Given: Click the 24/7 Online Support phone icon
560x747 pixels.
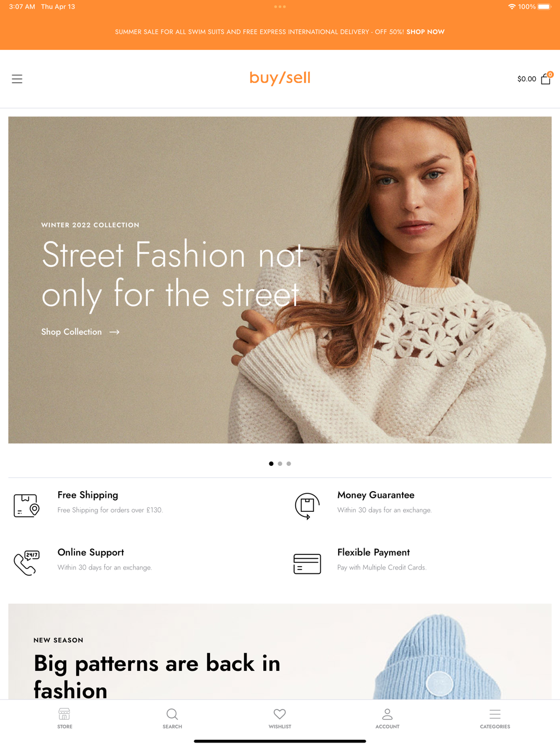Looking at the screenshot, I should tap(26, 563).
